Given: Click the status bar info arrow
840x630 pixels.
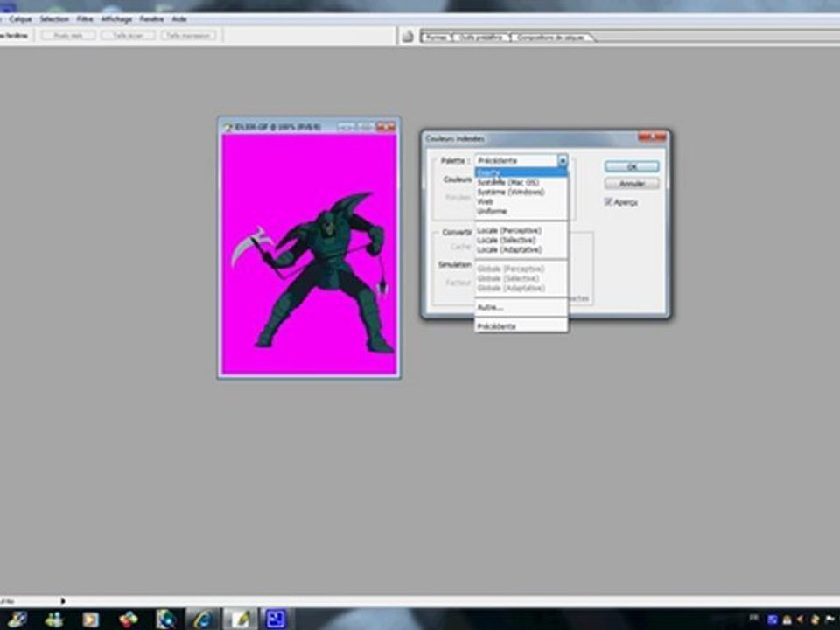Looking at the screenshot, I should click(x=63, y=601).
